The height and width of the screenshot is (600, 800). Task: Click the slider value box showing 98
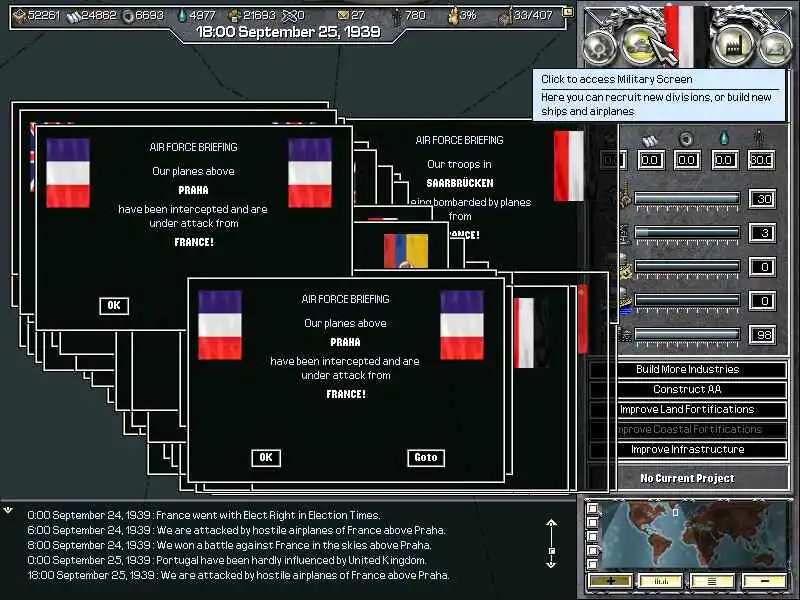[x=763, y=335]
